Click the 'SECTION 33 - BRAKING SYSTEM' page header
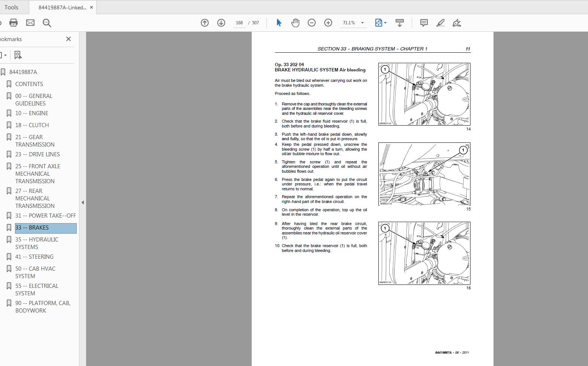The width and height of the screenshot is (588, 366). coord(372,49)
